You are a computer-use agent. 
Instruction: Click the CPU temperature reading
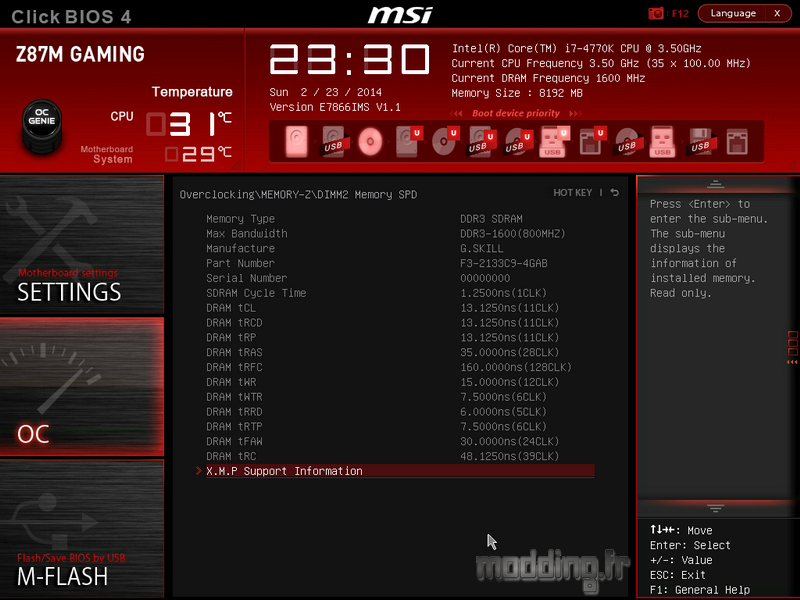189,123
